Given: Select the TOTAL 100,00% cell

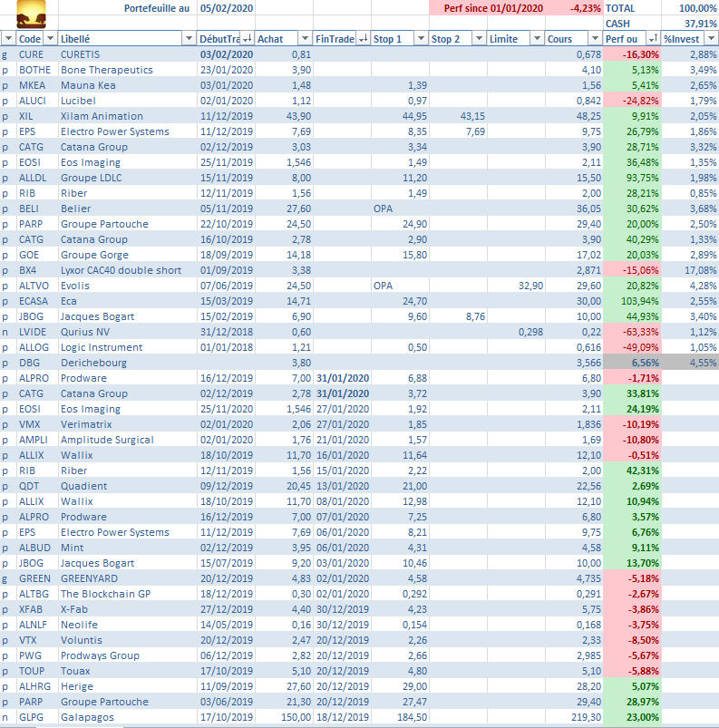Looking at the screenshot, I should (690, 8).
